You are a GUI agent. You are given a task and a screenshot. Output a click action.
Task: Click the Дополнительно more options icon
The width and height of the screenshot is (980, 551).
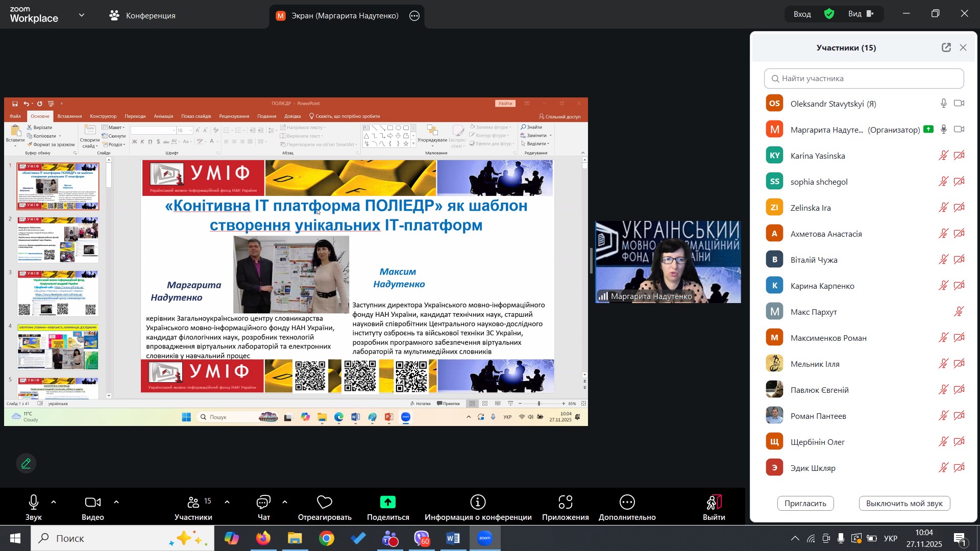(x=627, y=503)
